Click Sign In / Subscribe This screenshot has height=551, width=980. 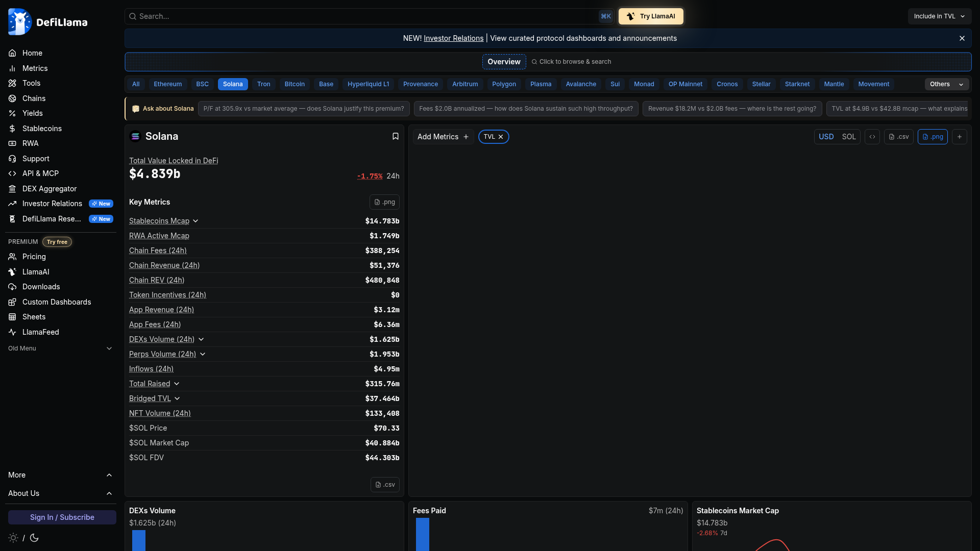tap(62, 517)
